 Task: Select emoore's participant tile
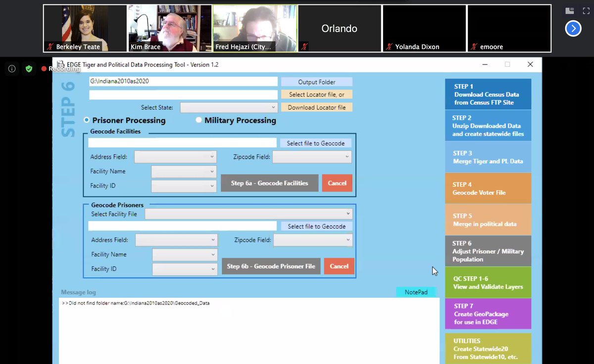point(509,28)
